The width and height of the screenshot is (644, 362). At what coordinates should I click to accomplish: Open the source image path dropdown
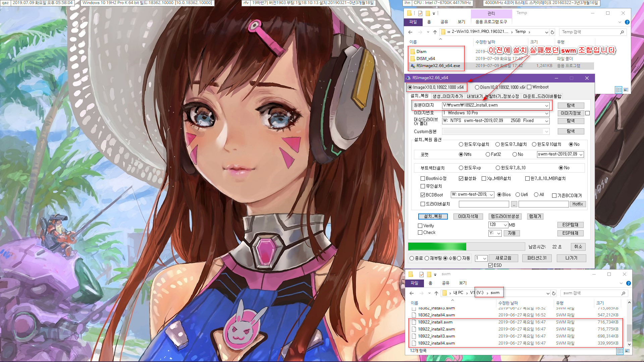[546, 106]
